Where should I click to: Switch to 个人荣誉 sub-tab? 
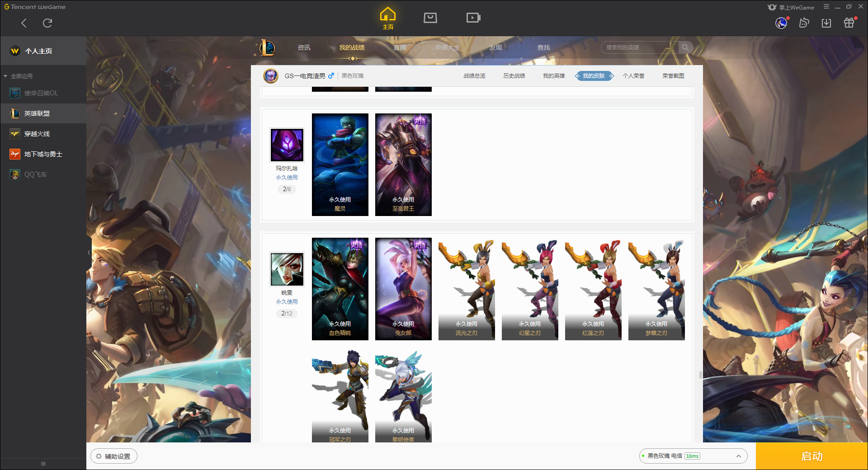coord(633,76)
